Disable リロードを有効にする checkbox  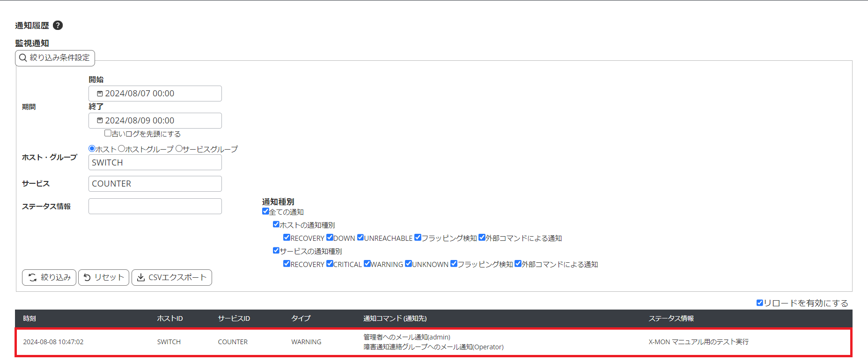pyautogui.click(x=759, y=303)
